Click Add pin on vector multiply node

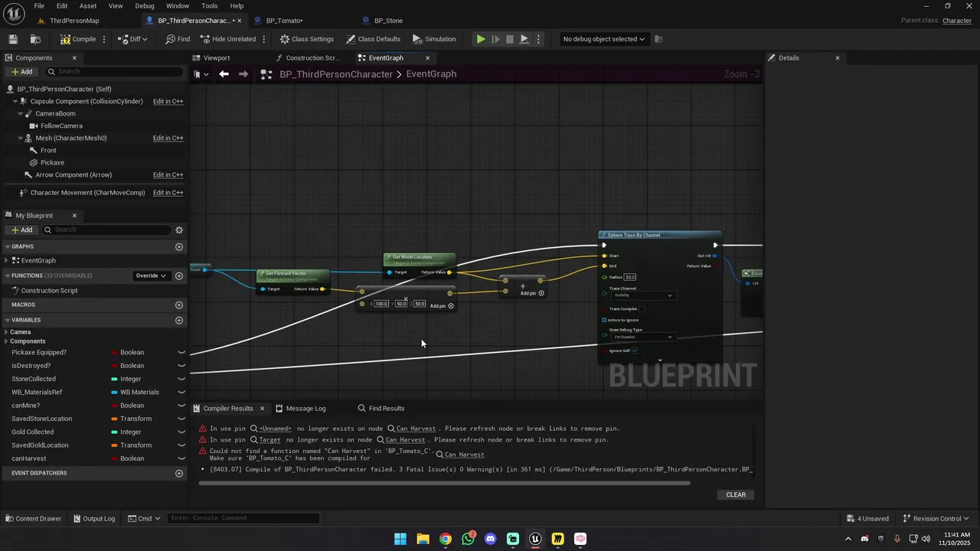[x=442, y=306]
